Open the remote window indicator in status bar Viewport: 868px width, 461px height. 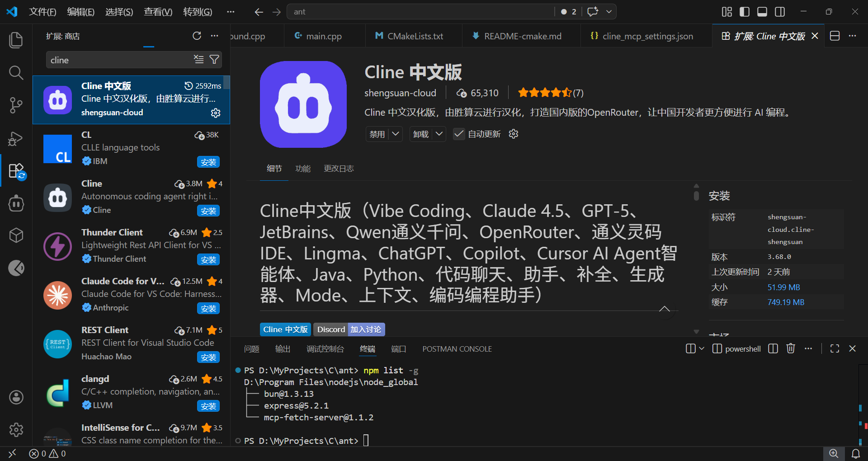click(x=12, y=453)
